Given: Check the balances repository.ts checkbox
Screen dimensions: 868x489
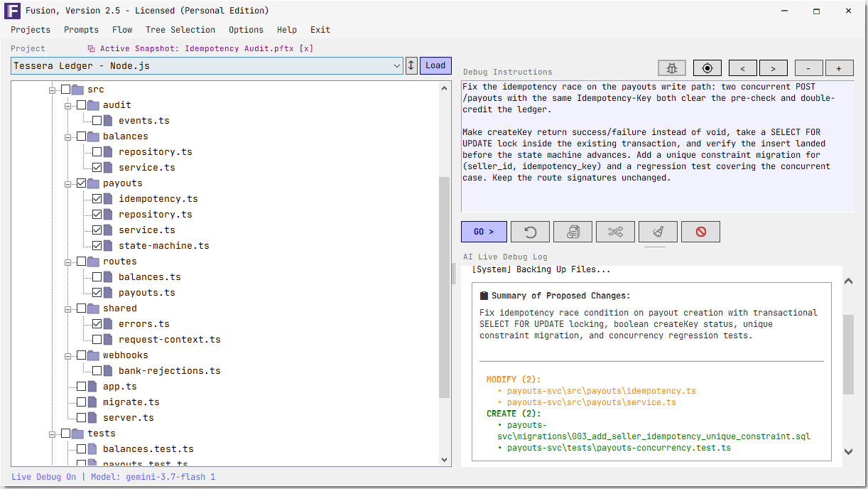Looking at the screenshot, I should click(x=97, y=152).
